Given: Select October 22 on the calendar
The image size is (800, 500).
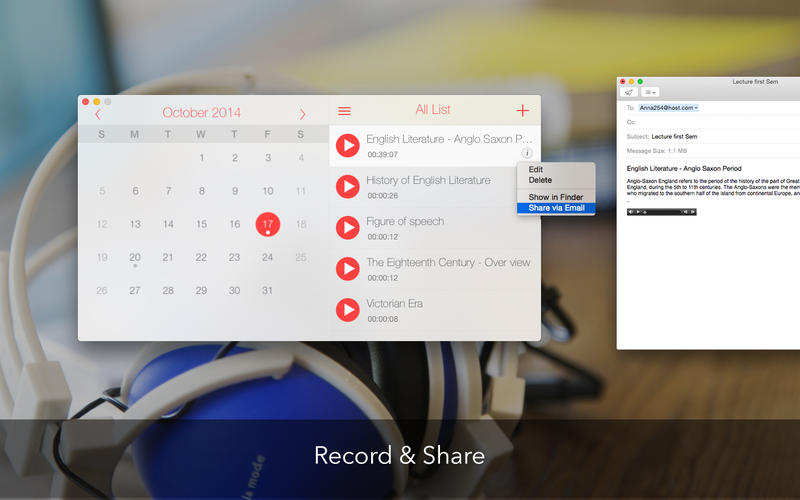Looking at the screenshot, I should [x=201, y=258].
